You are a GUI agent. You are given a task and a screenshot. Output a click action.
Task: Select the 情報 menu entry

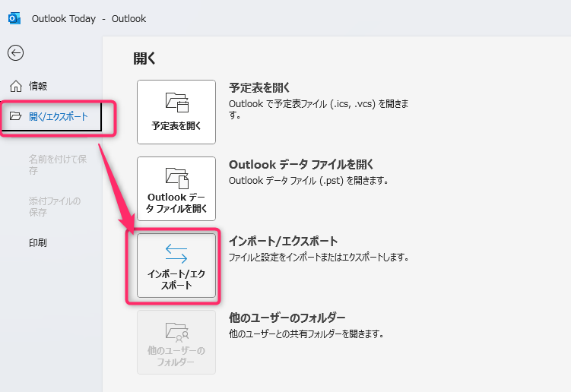(x=38, y=87)
